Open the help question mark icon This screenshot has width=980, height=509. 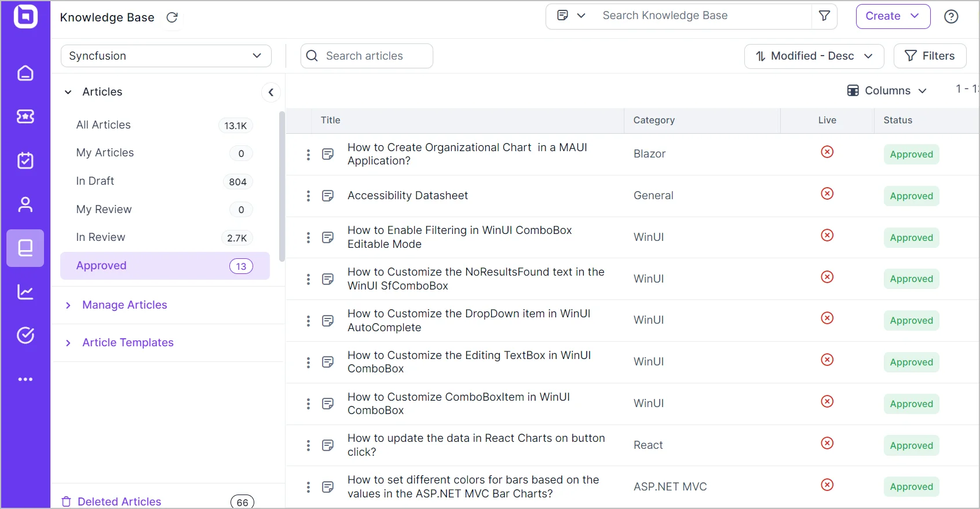pos(951,17)
